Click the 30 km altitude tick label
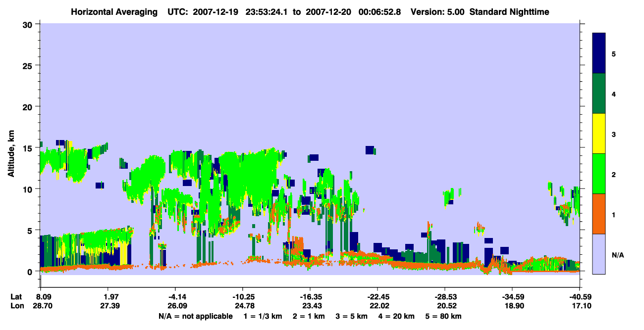 coord(28,24)
